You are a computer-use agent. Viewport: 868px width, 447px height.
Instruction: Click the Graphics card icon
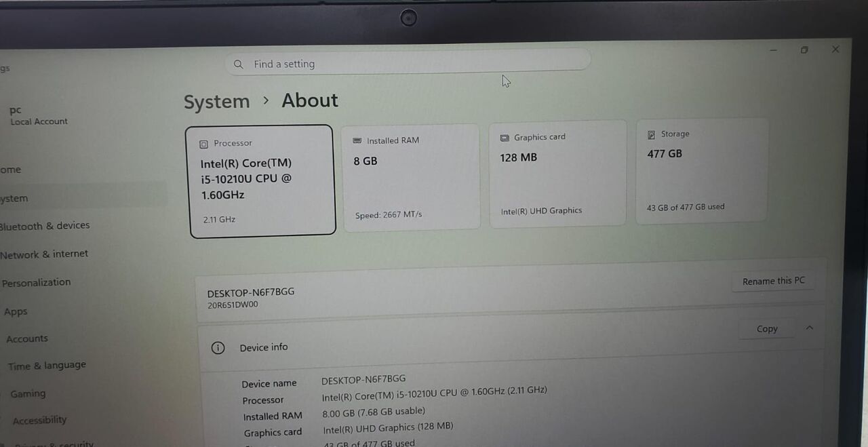click(x=505, y=138)
